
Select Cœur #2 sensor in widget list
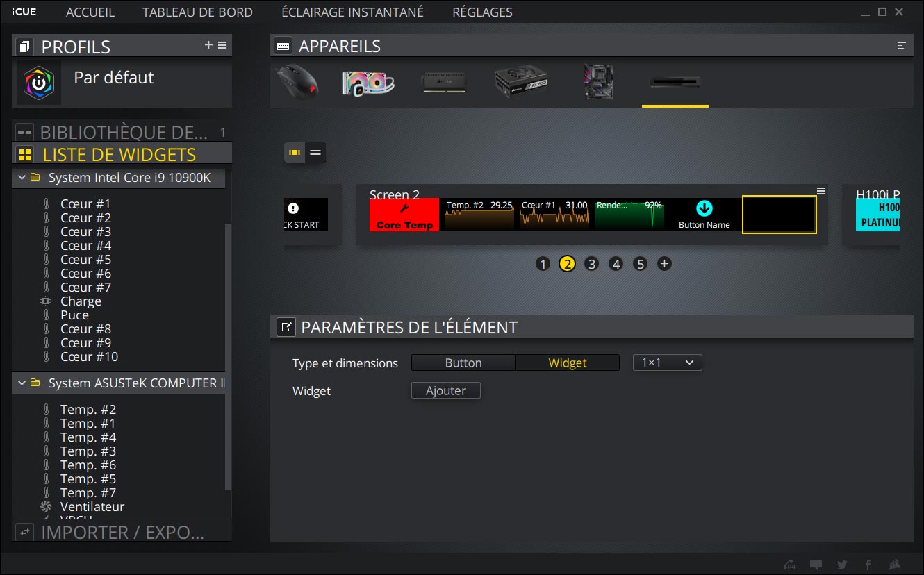[85, 218]
